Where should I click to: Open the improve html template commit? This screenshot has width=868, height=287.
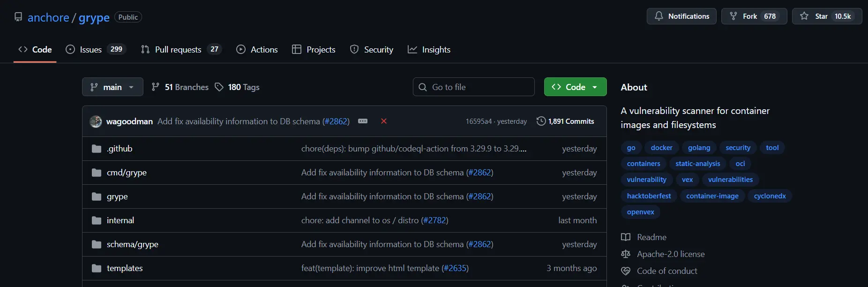[x=370, y=268]
